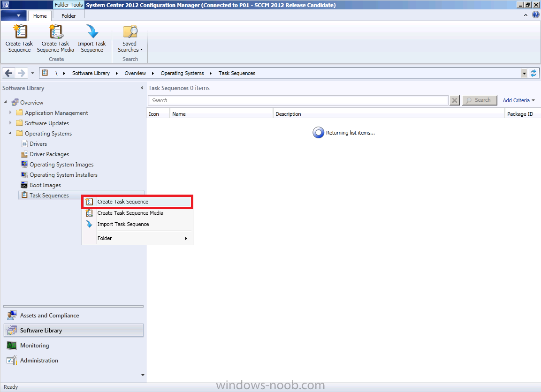This screenshot has width=541, height=392.
Task: Sort by the Package ID column
Action: tap(522, 114)
